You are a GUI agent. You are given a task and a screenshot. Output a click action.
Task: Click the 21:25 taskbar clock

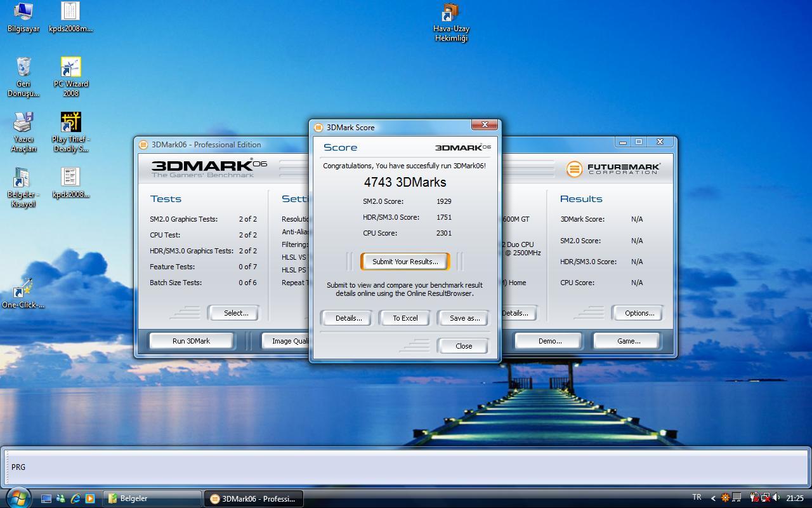coord(795,498)
